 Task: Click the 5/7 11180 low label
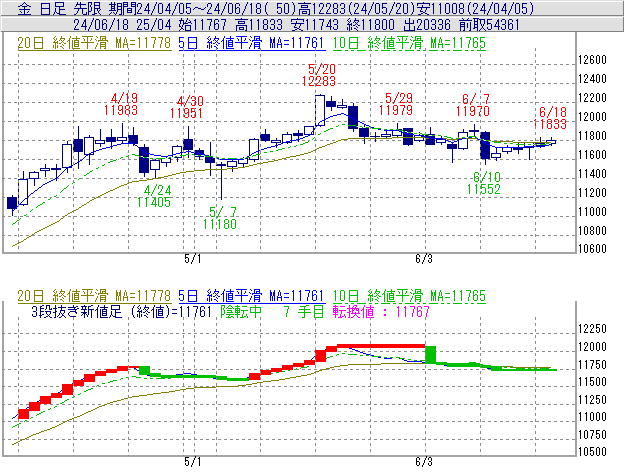220,218
